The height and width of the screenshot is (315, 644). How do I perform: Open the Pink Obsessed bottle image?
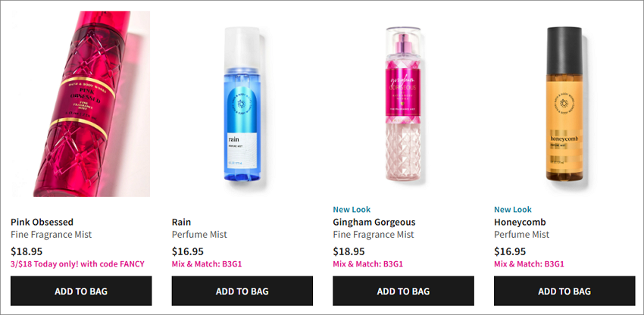(x=81, y=104)
